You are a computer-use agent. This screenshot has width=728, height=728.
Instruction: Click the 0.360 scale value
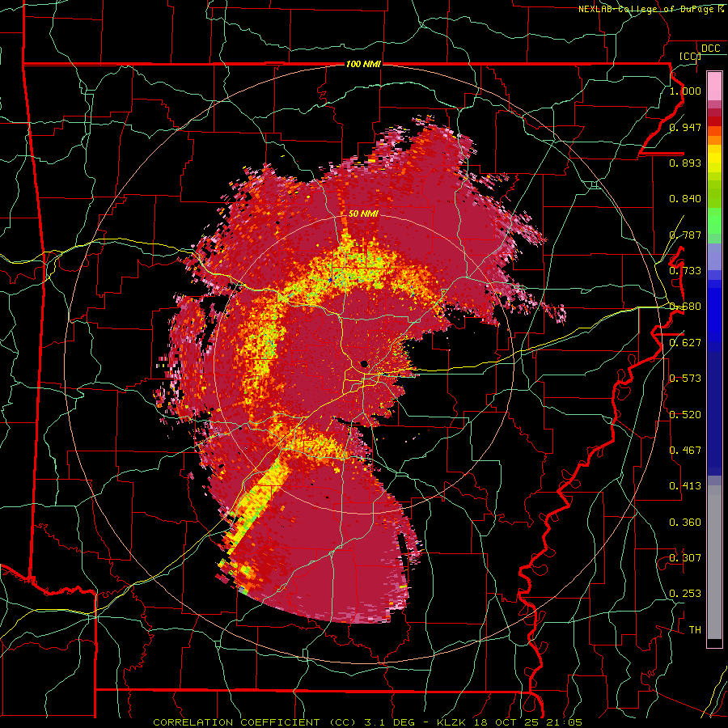pos(685,523)
